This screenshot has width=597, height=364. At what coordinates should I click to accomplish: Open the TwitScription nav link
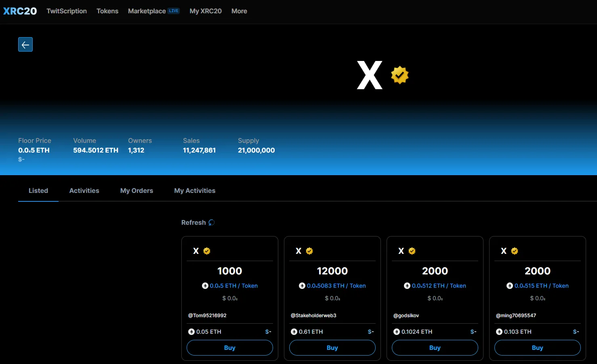67,11
